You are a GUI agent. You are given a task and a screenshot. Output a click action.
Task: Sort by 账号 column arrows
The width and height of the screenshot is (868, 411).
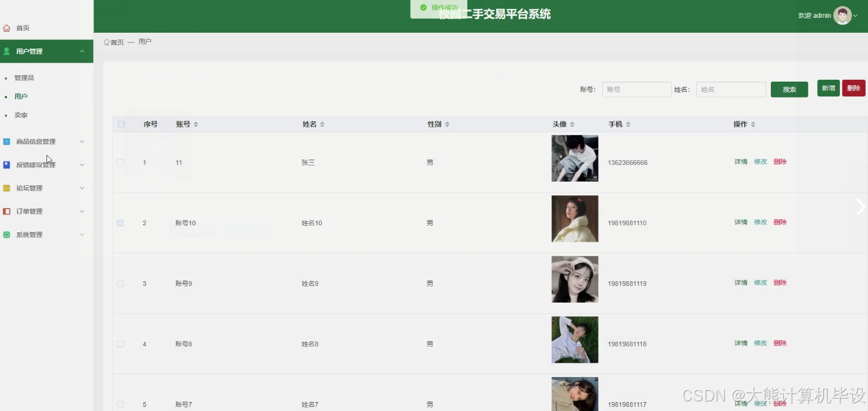point(196,124)
